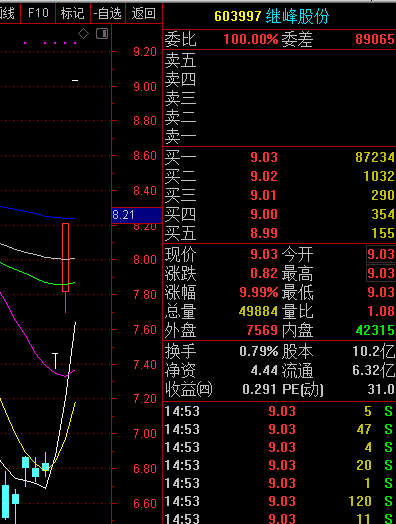The width and height of the screenshot is (396, 524).
Task: Click the 7.00 price axis label
Action: click(x=145, y=434)
